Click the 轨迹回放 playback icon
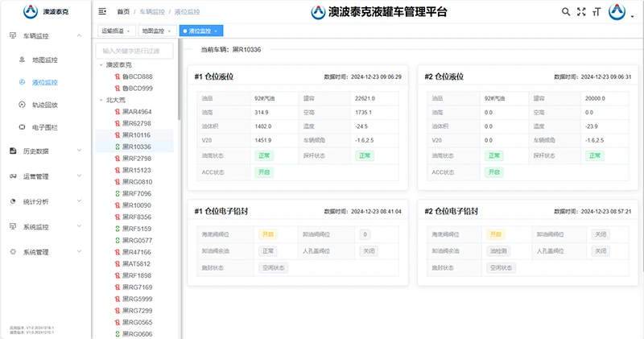 [23, 105]
